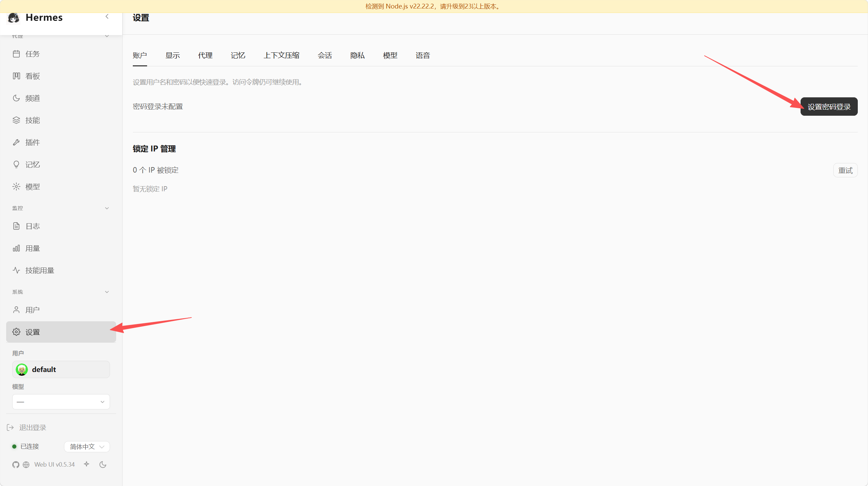Toggle dark mode moon icon

click(103, 465)
